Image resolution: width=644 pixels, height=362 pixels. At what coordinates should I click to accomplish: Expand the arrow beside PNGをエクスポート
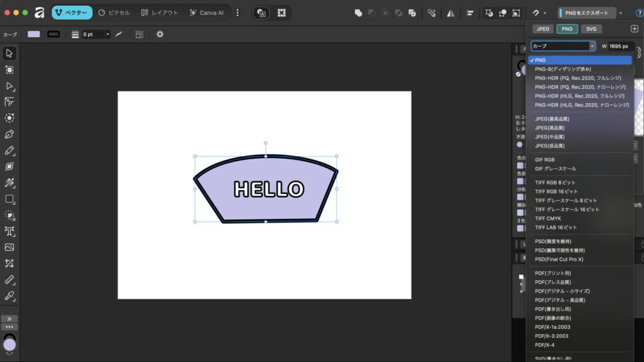(x=621, y=13)
